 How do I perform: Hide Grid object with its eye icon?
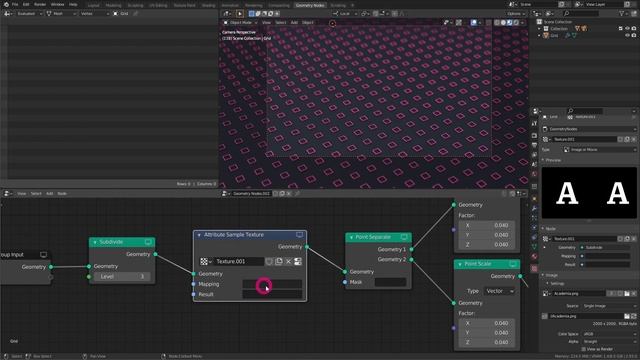[627, 36]
